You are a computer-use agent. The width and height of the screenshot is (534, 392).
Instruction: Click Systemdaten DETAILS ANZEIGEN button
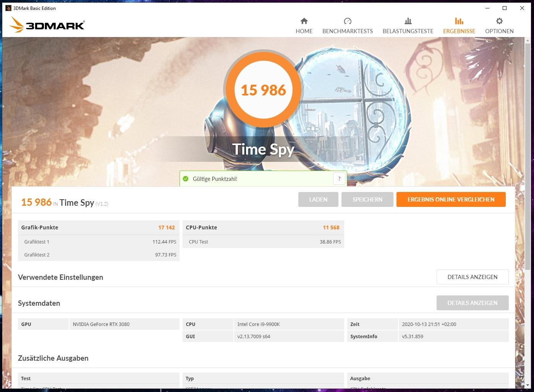pos(473,303)
